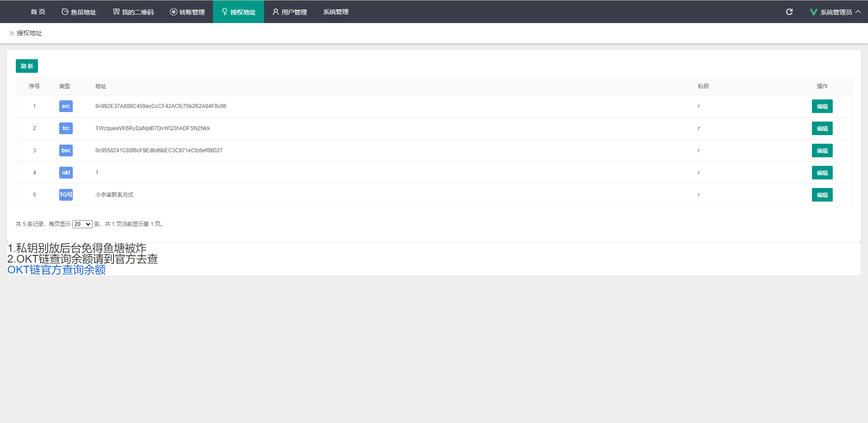Click the 授权地址 pin icon
The width and height of the screenshot is (868, 423).
point(224,12)
